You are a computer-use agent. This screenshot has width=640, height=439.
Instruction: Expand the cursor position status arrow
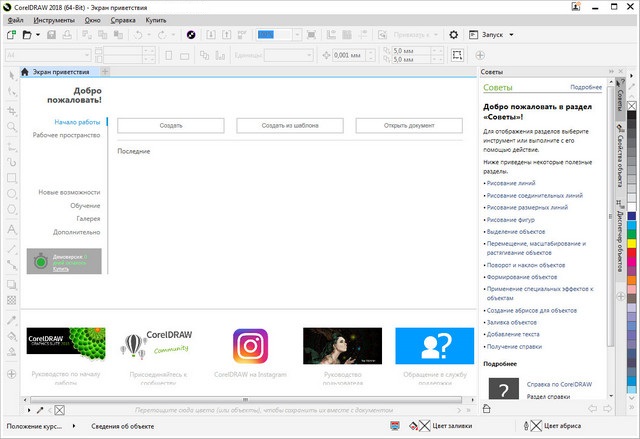tap(74, 427)
